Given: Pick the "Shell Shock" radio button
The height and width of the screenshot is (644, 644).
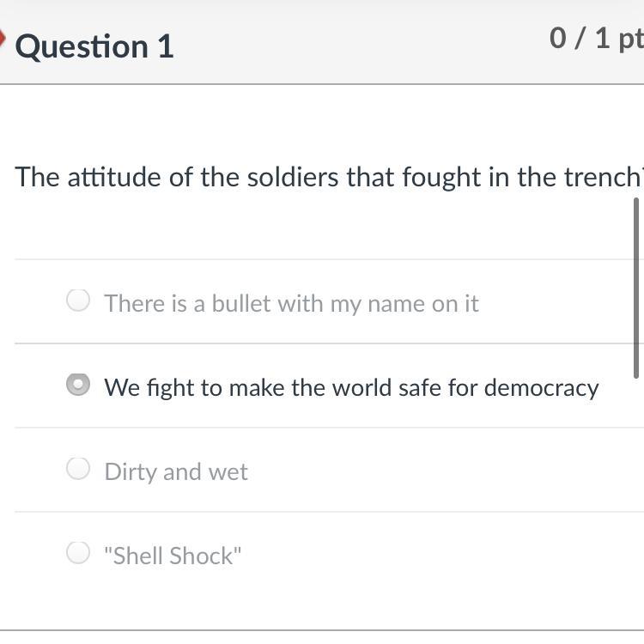Looking at the screenshot, I should click(x=78, y=552).
